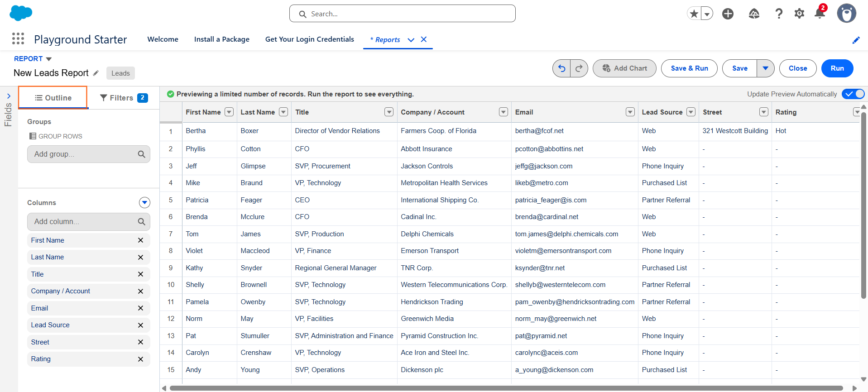Click the Undo button
Image resolution: width=868 pixels, height=392 pixels.
561,68
